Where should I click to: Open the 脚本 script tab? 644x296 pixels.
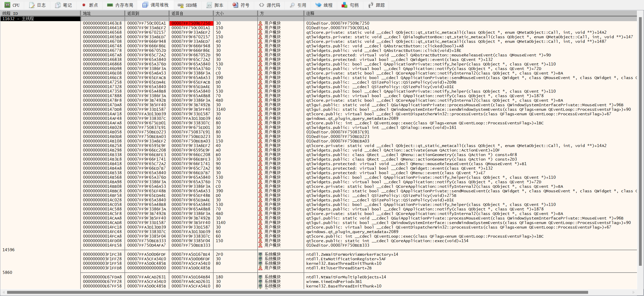click(218, 5)
